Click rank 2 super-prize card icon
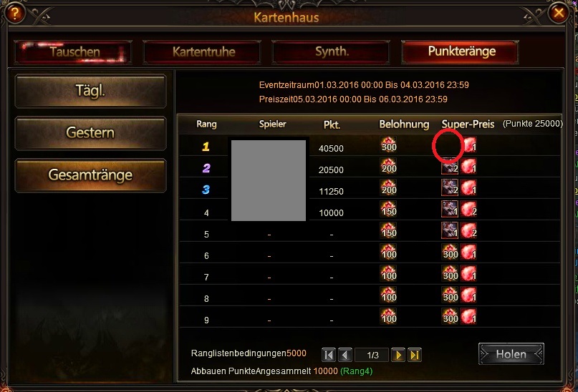 (450, 167)
